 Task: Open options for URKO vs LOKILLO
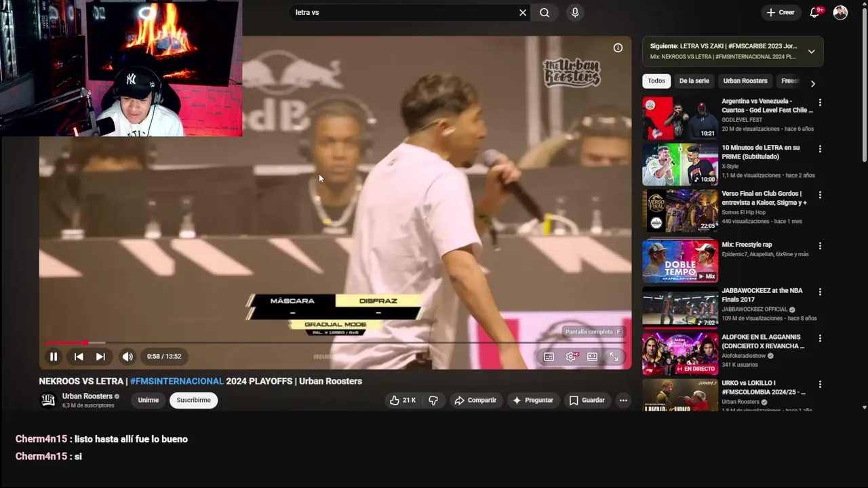(820, 384)
